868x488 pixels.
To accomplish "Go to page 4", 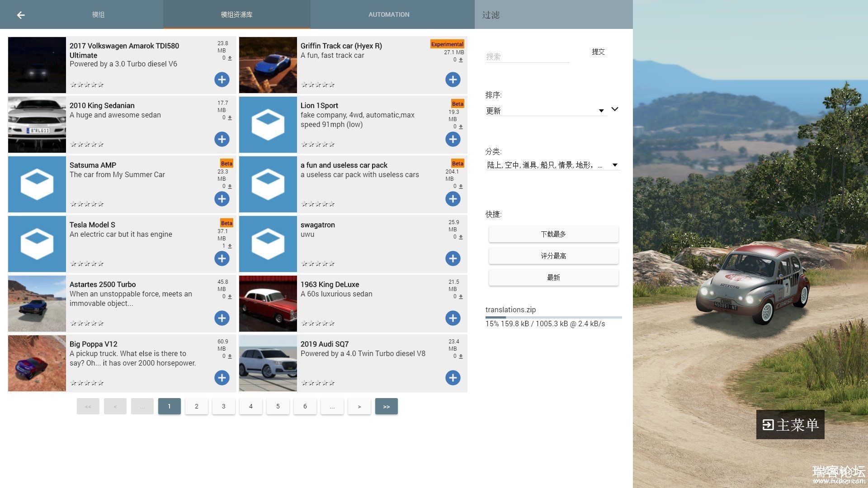I will [x=250, y=406].
